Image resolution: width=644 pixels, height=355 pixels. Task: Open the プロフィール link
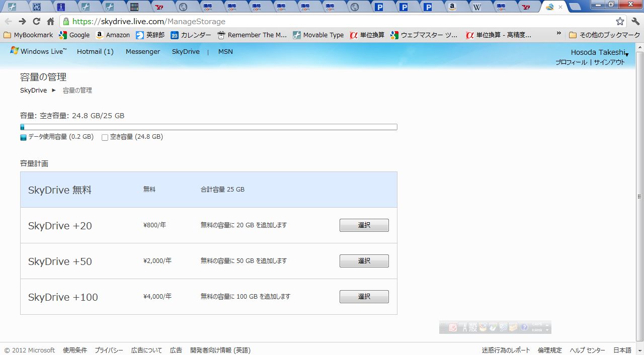pyautogui.click(x=571, y=62)
